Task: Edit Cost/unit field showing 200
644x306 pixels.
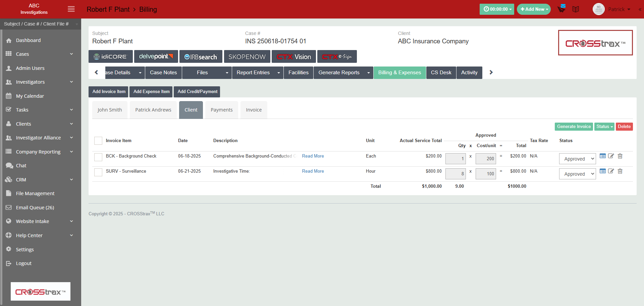Action: [486, 159]
